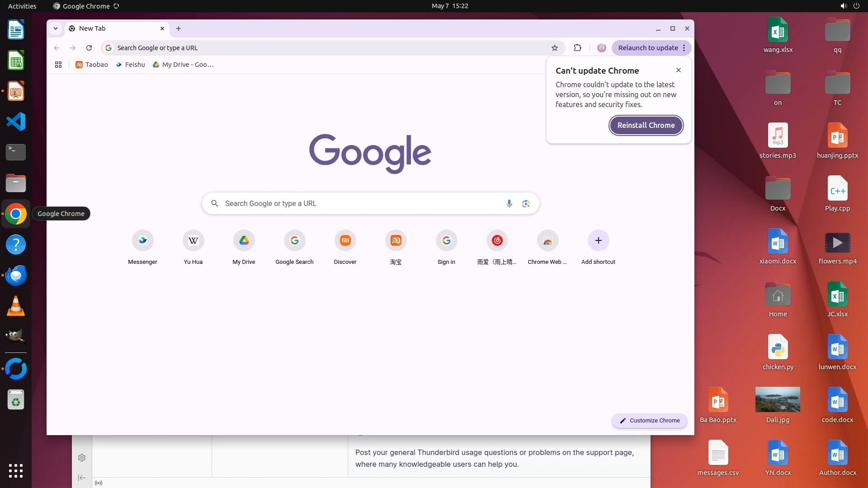Open the apps grid in bookmarks bar
This screenshot has height=488, width=868.
[58, 65]
